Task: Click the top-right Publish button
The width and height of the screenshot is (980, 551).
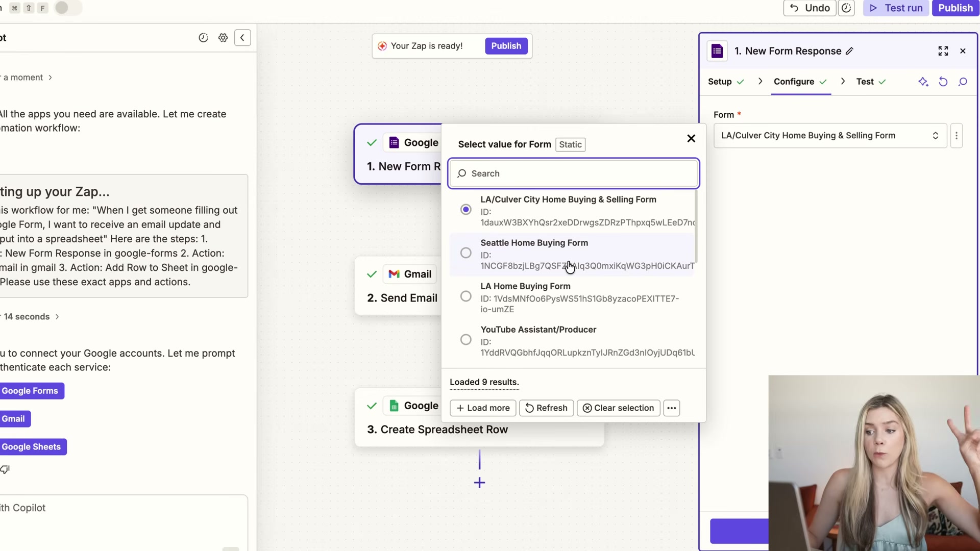Action: 955,8
